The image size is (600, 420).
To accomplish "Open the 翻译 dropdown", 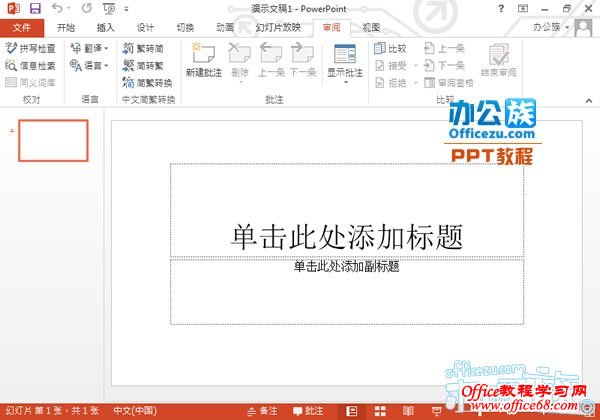I will click(x=90, y=48).
